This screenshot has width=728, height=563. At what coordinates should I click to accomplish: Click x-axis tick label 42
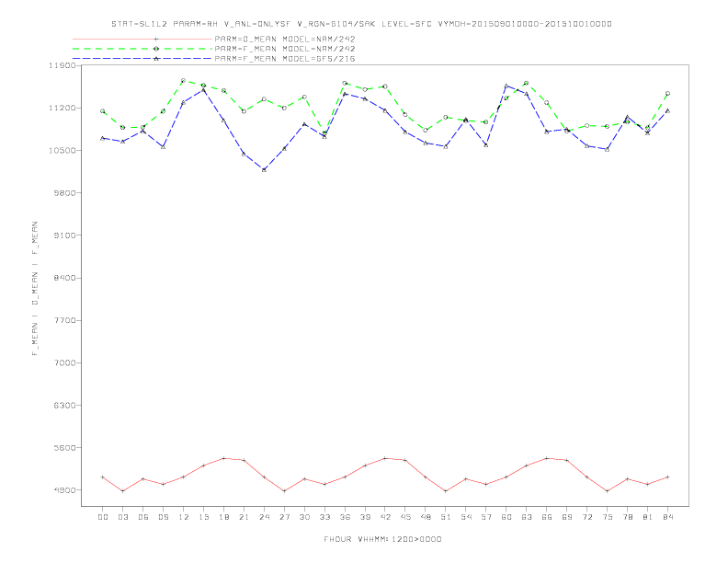[385, 517]
